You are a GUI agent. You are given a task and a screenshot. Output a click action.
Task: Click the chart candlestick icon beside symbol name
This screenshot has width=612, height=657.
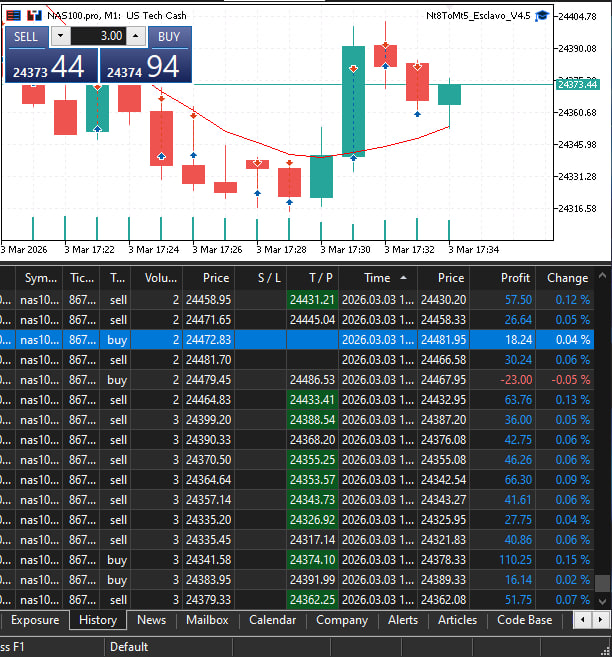pyautogui.click(x=34, y=16)
